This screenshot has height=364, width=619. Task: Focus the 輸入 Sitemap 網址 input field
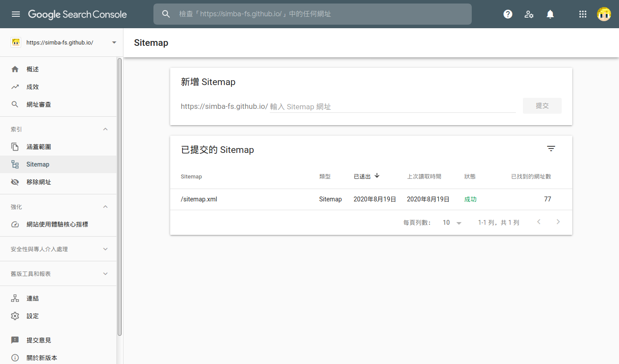(392, 107)
